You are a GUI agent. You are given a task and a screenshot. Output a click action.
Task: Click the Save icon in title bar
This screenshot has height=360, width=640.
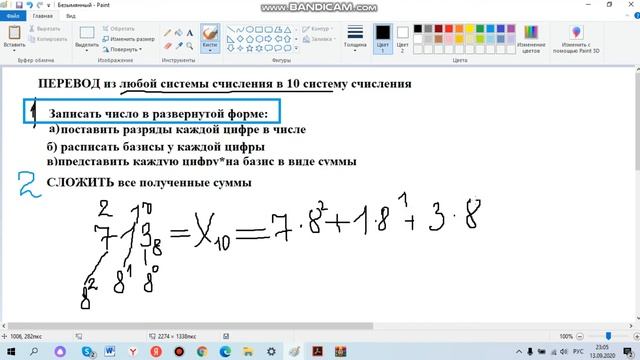[19, 5]
